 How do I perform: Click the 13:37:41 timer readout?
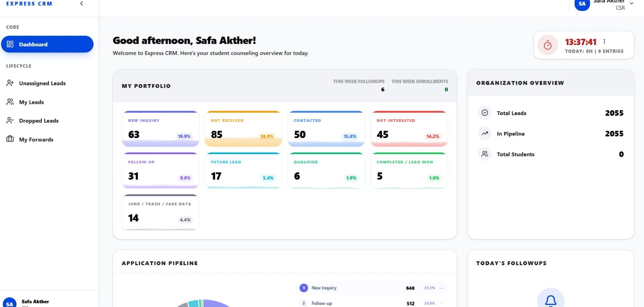pos(580,42)
